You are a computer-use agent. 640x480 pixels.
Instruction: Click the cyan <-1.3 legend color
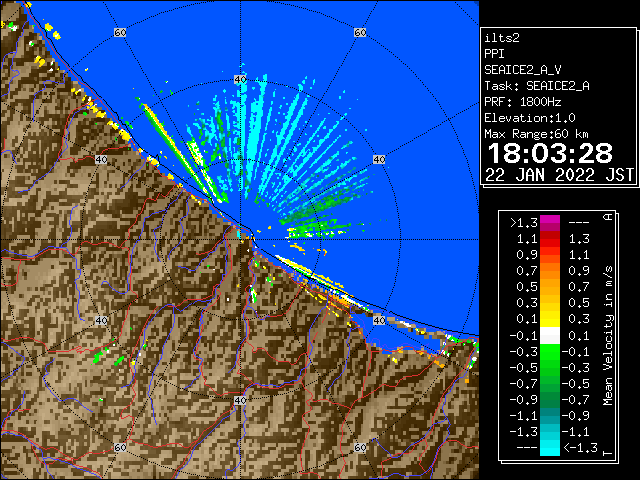click(x=550, y=448)
